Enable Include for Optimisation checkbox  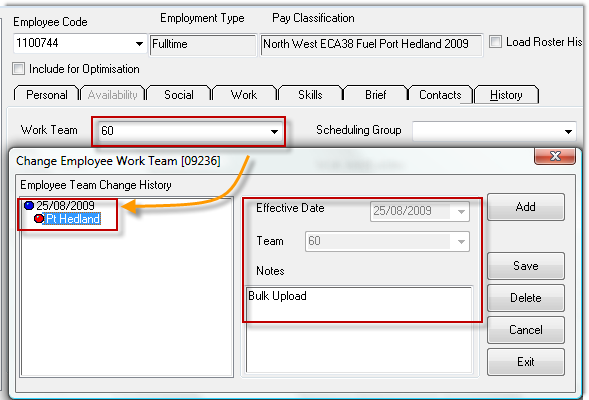click(18, 69)
